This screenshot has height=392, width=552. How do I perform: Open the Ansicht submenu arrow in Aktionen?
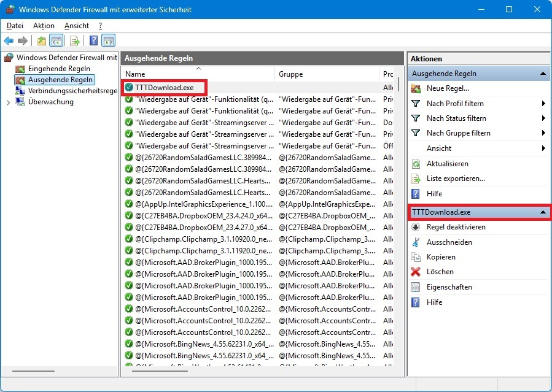[x=543, y=148]
